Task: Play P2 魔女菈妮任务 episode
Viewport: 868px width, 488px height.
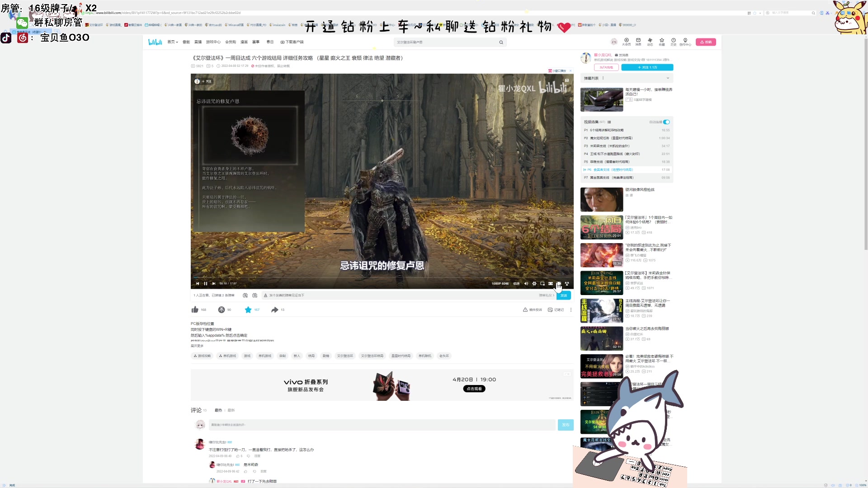Action: 627,138
